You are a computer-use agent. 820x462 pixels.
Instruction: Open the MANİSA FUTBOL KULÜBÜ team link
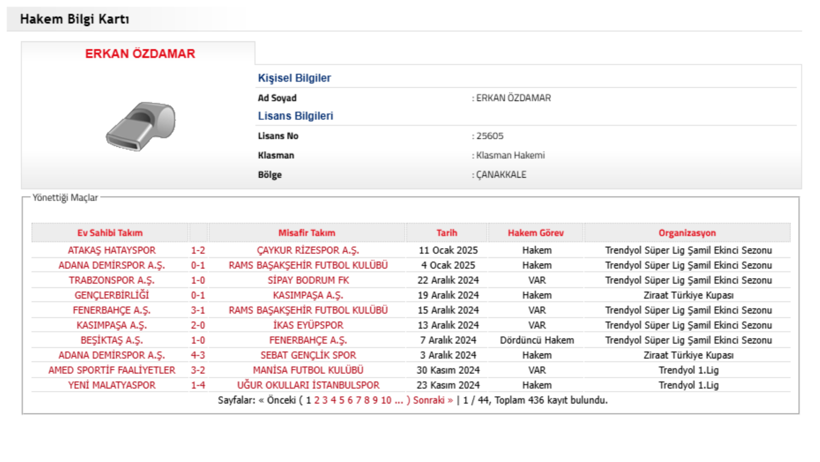coord(307,370)
